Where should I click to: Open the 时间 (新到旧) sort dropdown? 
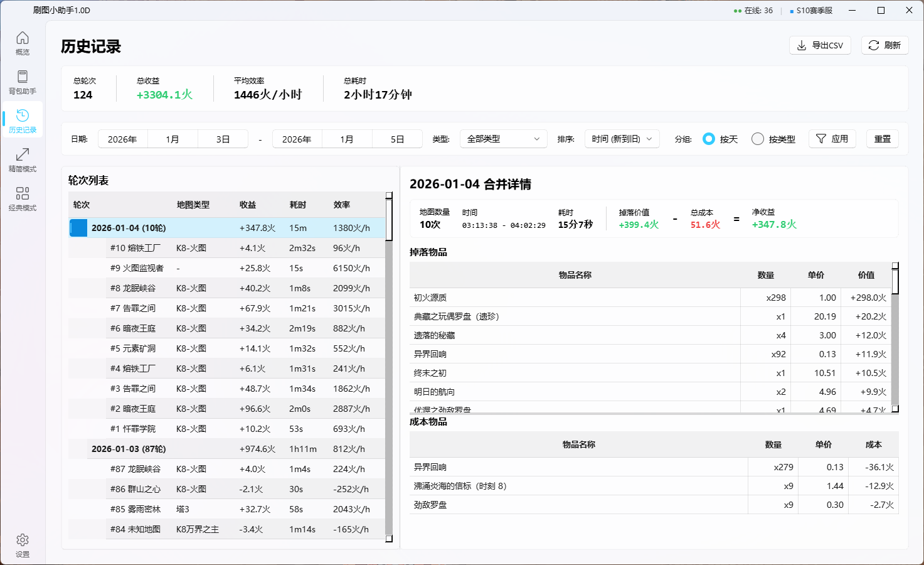coord(622,139)
